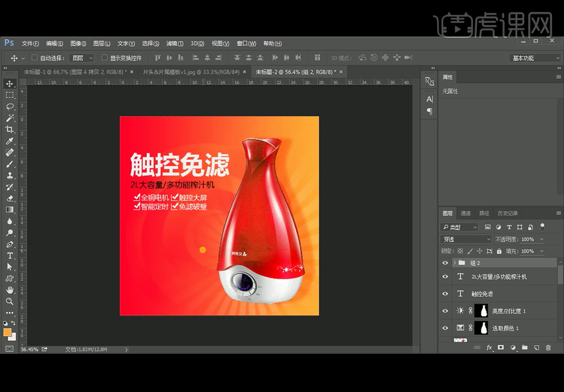This screenshot has height=392, width=564.
Task: Delete layer using trash icon
Action: [548, 348]
